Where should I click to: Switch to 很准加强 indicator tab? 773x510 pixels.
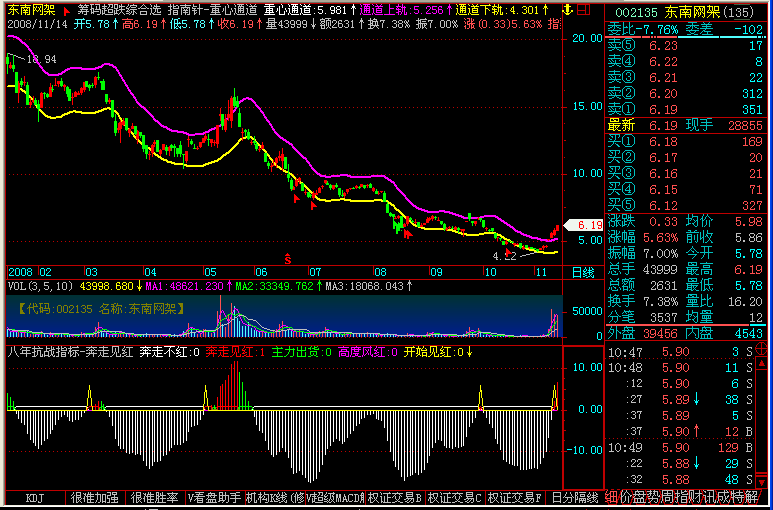(x=95, y=497)
